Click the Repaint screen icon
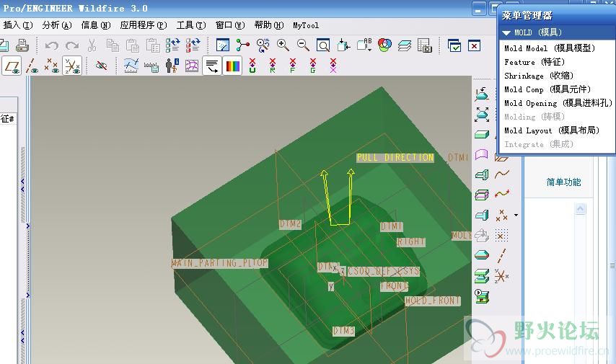This screenshot has height=364, width=616. (x=223, y=45)
